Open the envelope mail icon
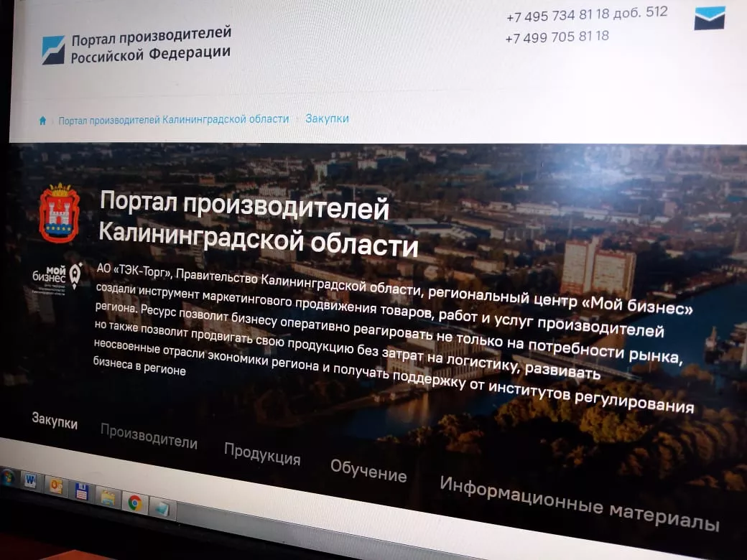 click(x=710, y=18)
